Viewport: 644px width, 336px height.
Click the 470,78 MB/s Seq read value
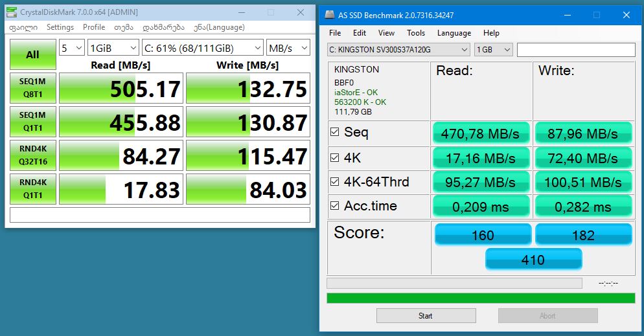(x=481, y=133)
